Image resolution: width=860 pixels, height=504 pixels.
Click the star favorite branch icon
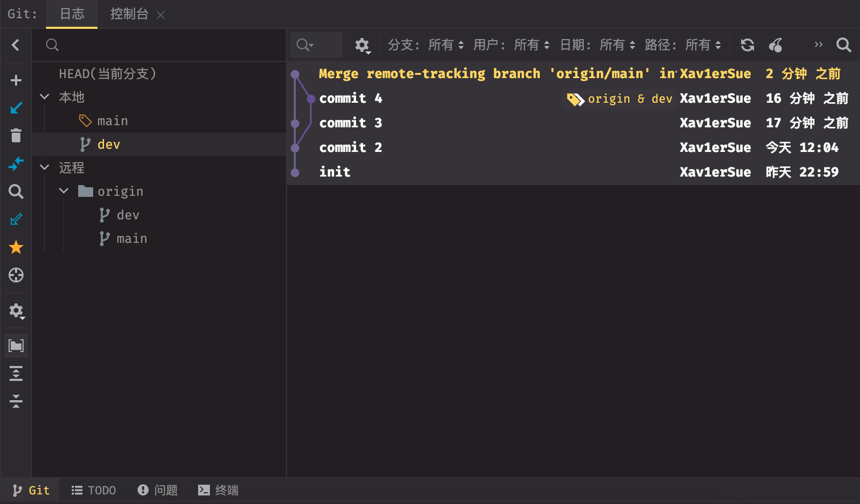[16, 247]
